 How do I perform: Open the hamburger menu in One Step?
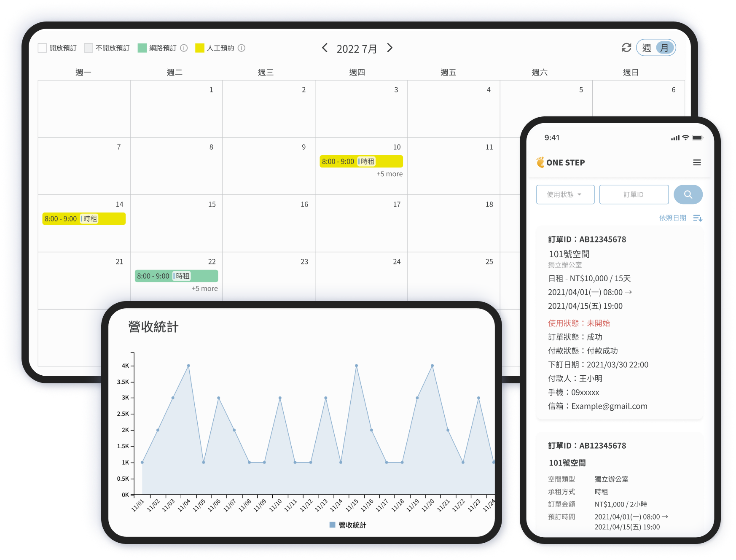pyautogui.click(x=697, y=163)
